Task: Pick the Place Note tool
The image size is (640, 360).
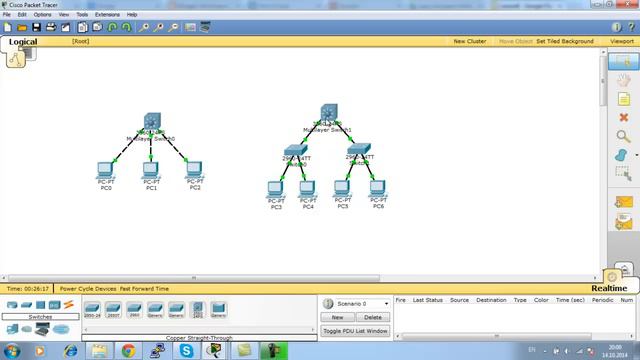Action: [x=623, y=99]
